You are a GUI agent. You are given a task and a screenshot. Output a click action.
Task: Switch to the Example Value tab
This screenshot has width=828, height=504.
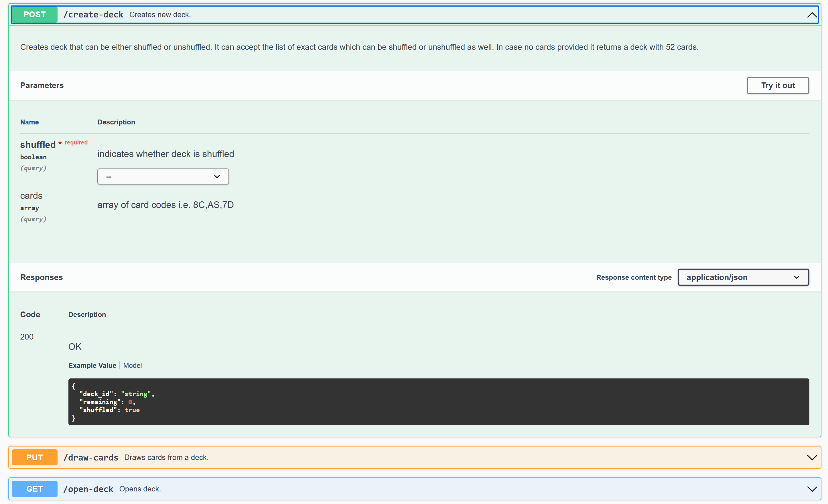pos(92,365)
